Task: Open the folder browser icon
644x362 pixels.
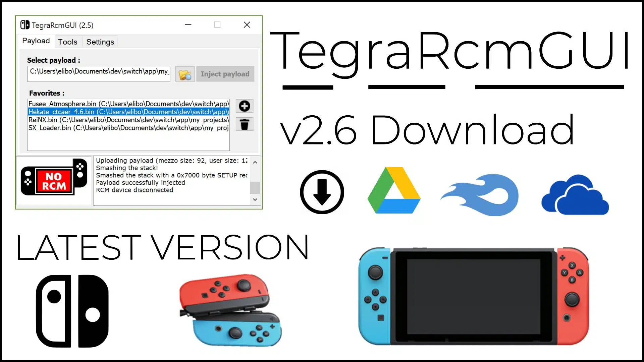Action: point(184,74)
